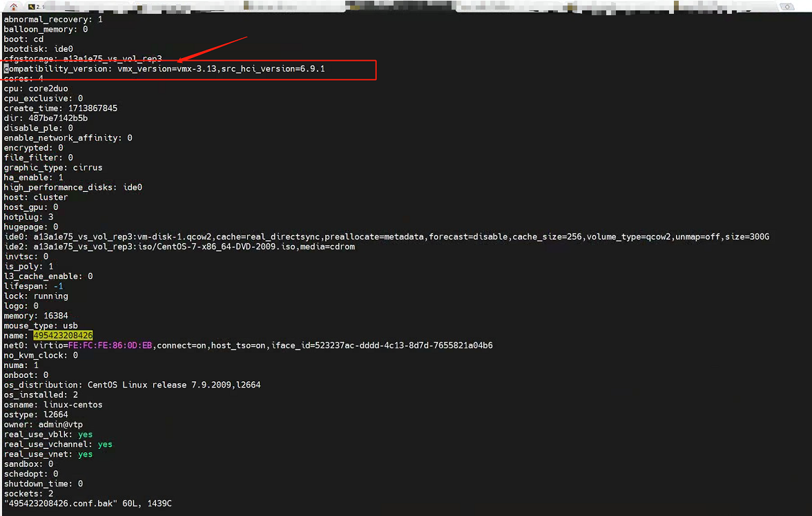Click the line 'enable_network_affinity: 0'

click(x=68, y=138)
